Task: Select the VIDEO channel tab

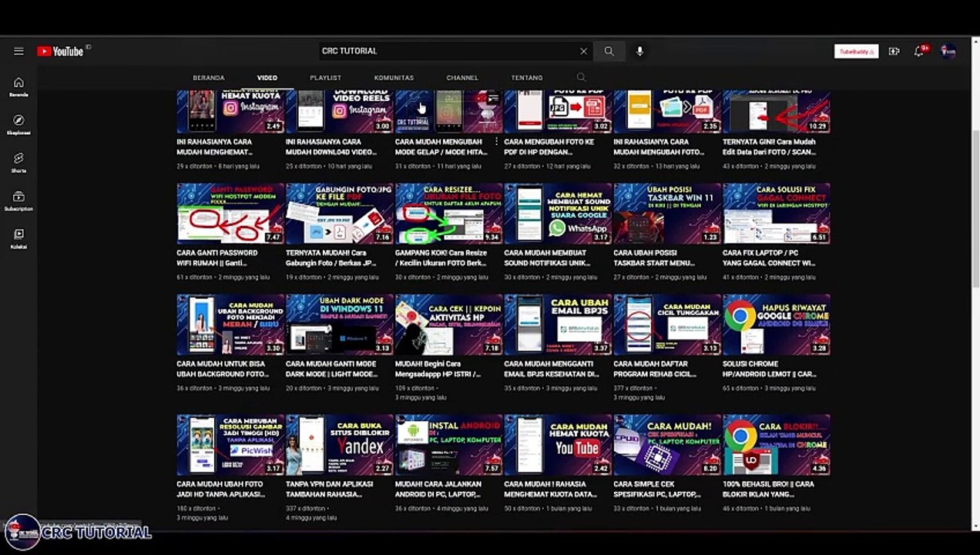Action: tap(267, 78)
